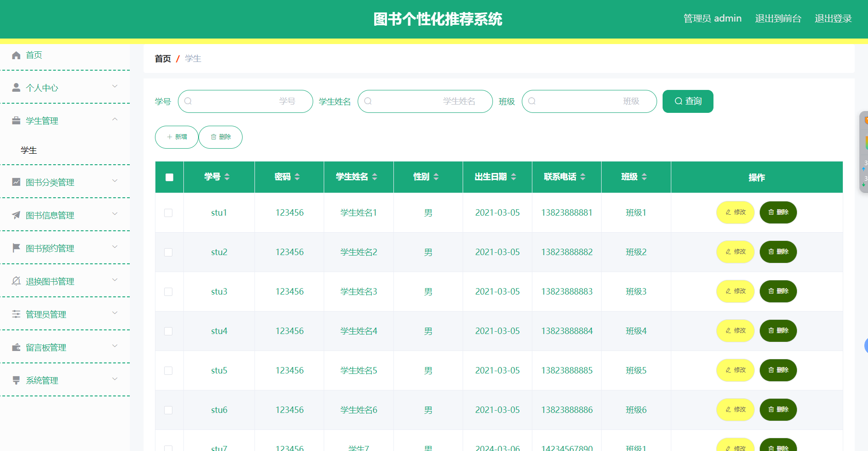
Task: Click 退出到前台 in the header
Action: 778,18
